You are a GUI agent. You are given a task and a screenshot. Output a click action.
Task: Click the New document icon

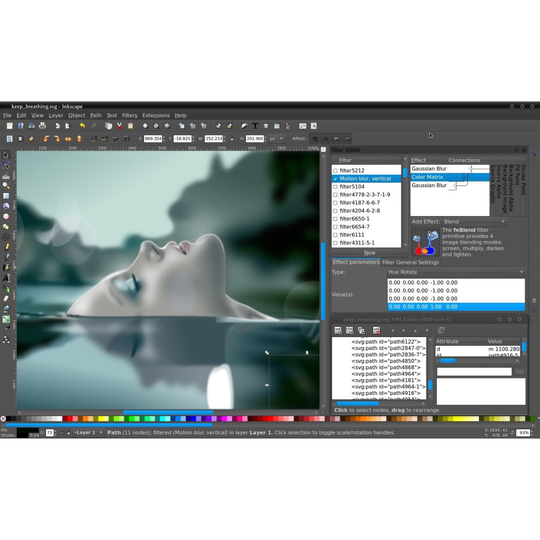(10, 126)
